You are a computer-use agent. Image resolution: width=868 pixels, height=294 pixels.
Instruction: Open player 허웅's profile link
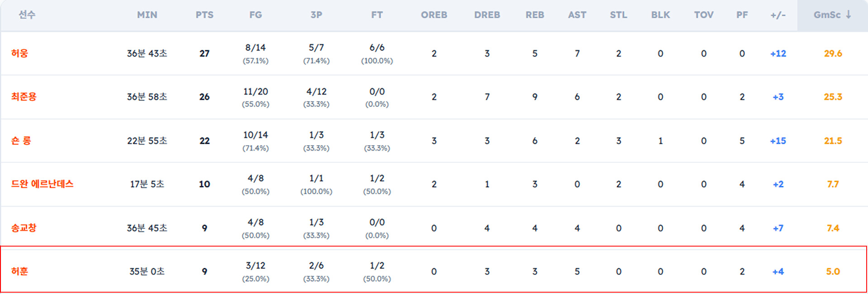(x=19, y=53)
